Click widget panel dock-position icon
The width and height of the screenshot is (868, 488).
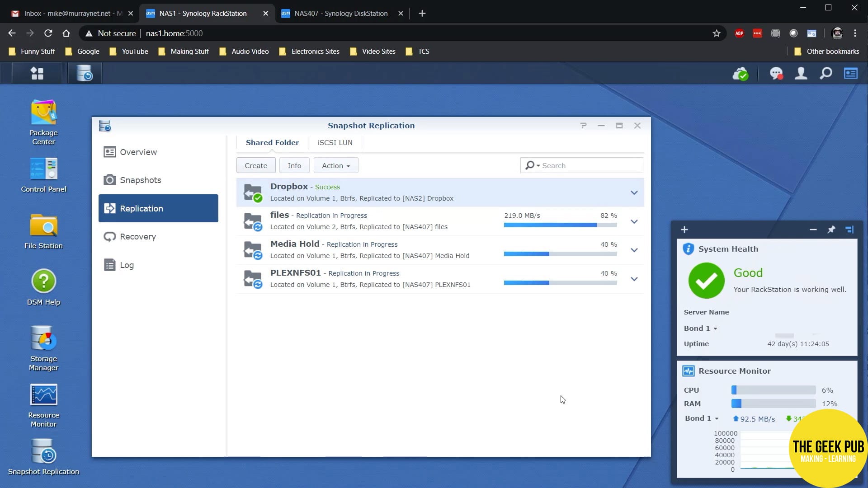[x=849, y=230]
